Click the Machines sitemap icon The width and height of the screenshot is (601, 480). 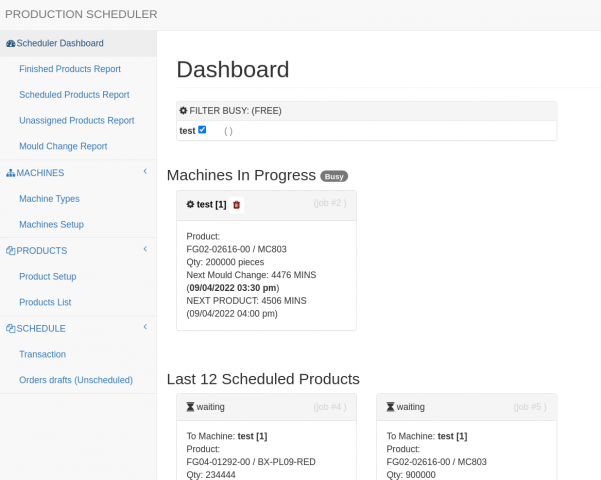pyautogui.click(x=11, y=173)
